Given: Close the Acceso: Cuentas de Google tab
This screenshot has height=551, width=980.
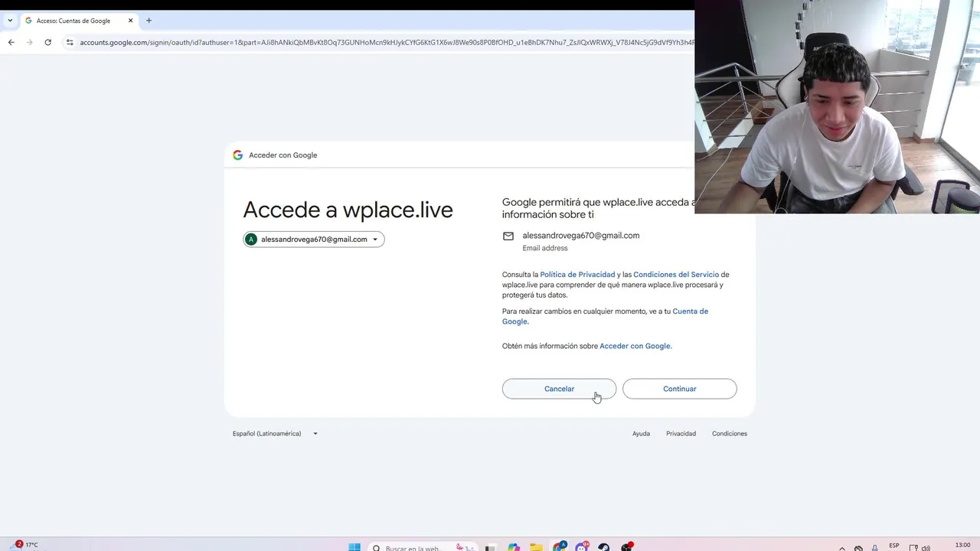Looking at the screenshot, I should tap(130, 21).
